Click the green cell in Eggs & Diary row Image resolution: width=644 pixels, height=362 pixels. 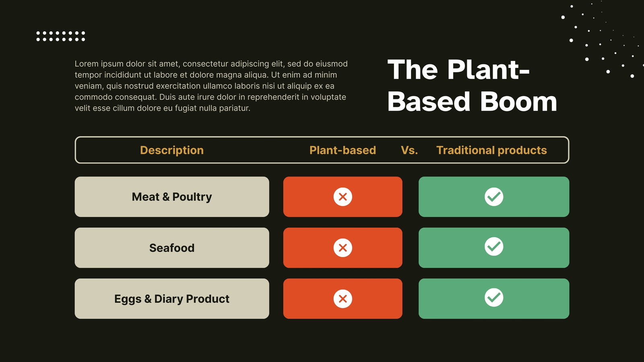point(494,299)
